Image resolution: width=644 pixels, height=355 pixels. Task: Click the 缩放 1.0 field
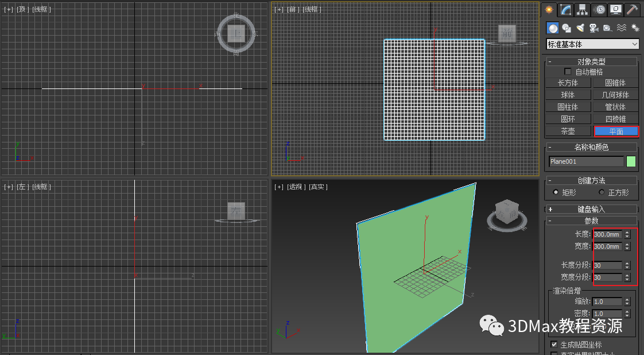click(608, 302)
